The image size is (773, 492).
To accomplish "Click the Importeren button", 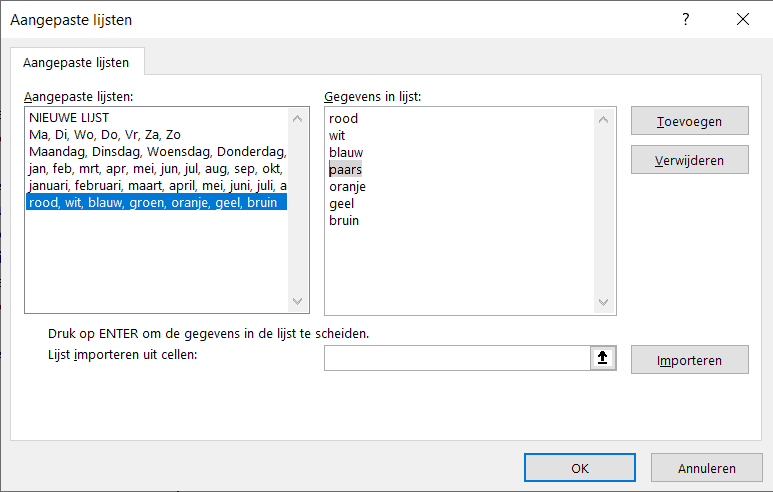I will 689,360.
